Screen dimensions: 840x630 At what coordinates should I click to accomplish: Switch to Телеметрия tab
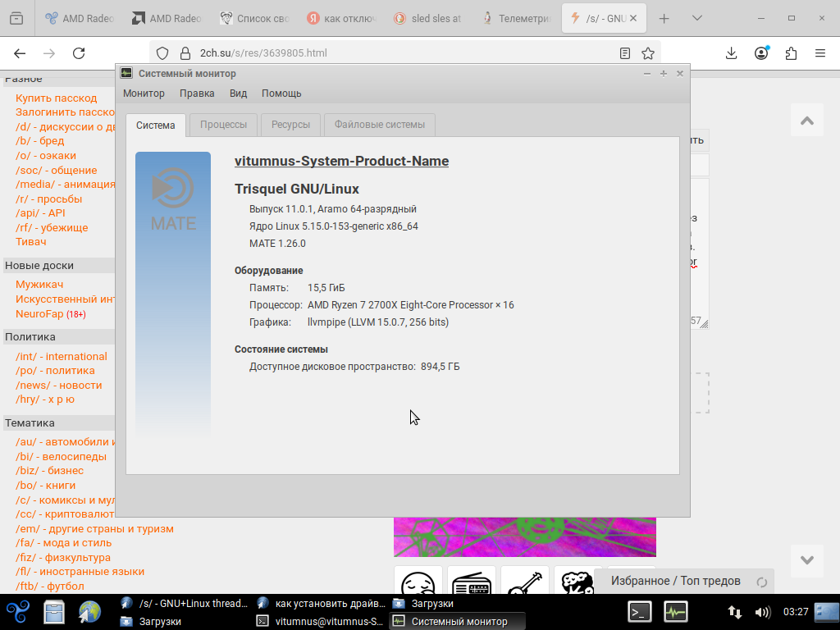click(517, 18)
